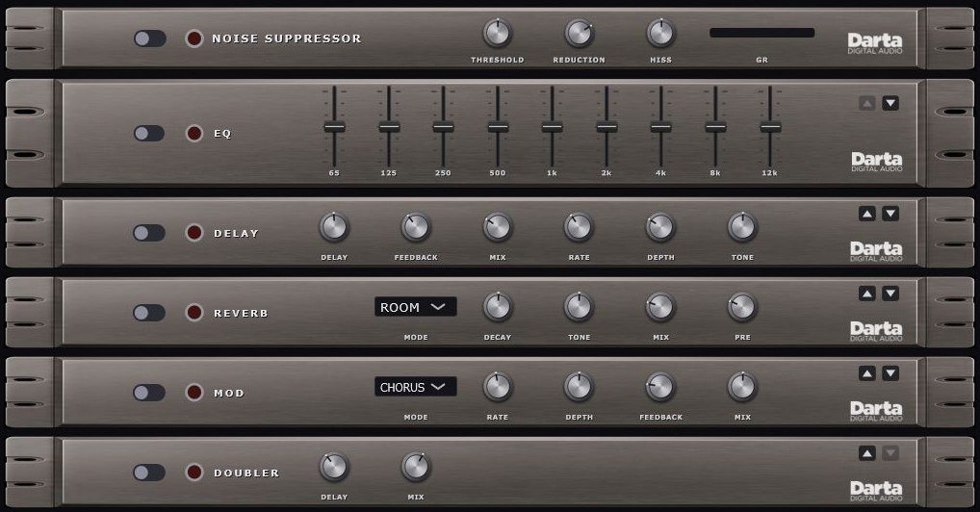980x512 pixels.
Task: Move the EQ module down
Action: 890,103
